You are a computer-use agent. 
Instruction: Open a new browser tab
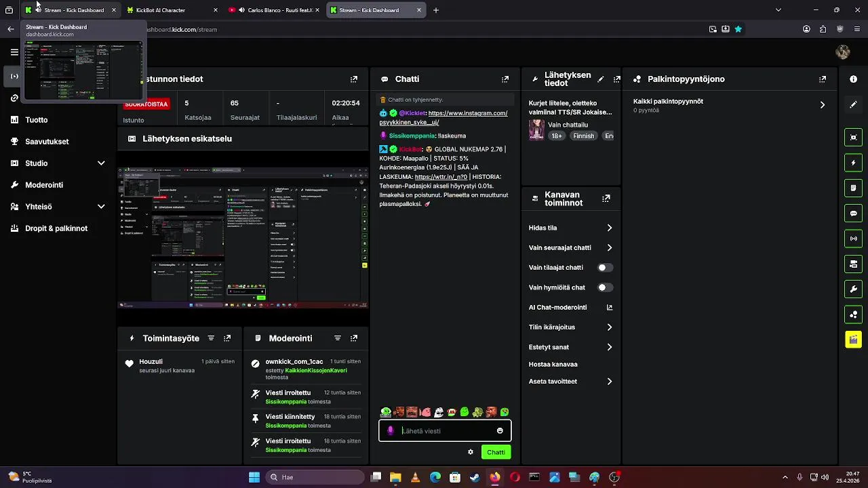436,10
